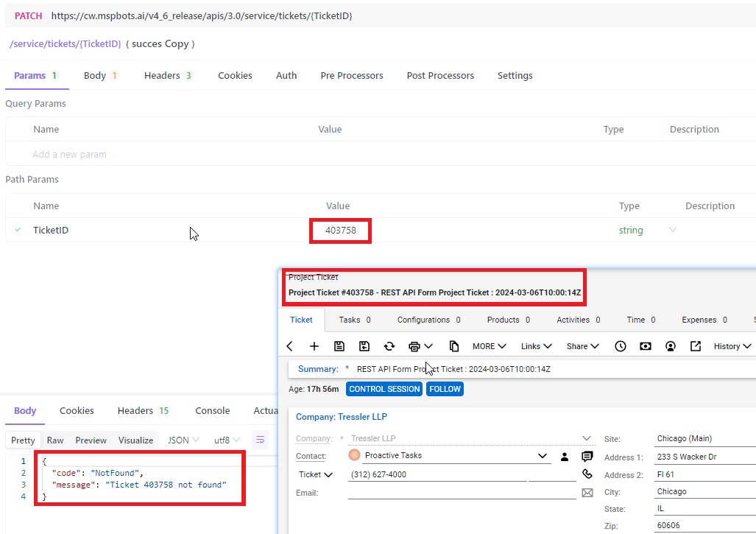Open the string type dropdown for TicketID
The height and width of the screenshot is (534, 756).
[x=673, y=230]
